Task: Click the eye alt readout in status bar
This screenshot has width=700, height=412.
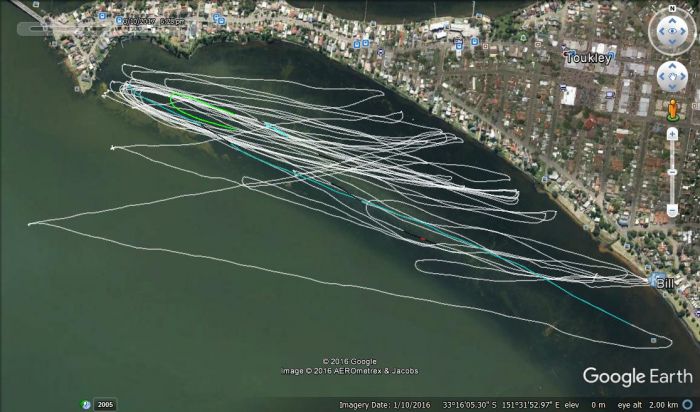Action: tap(658, 404)
